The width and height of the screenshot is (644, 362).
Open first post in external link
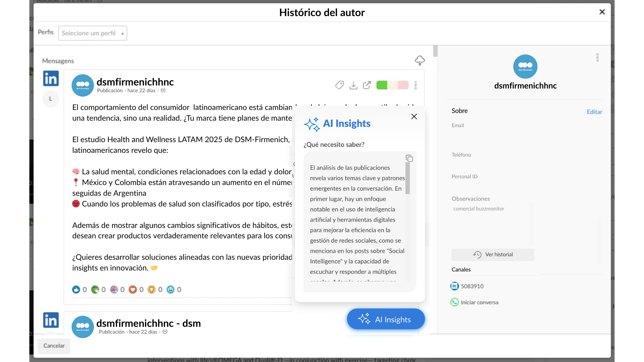(x=367, y=85)
